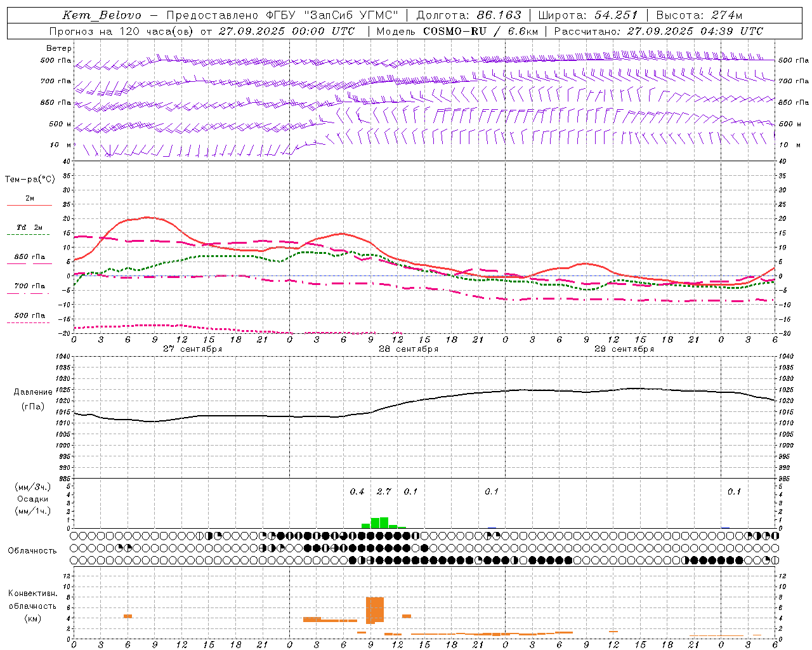Click the 0.4 precipitation amount label
The height and width of the screenshot is (650, 812).
[357, 492]
